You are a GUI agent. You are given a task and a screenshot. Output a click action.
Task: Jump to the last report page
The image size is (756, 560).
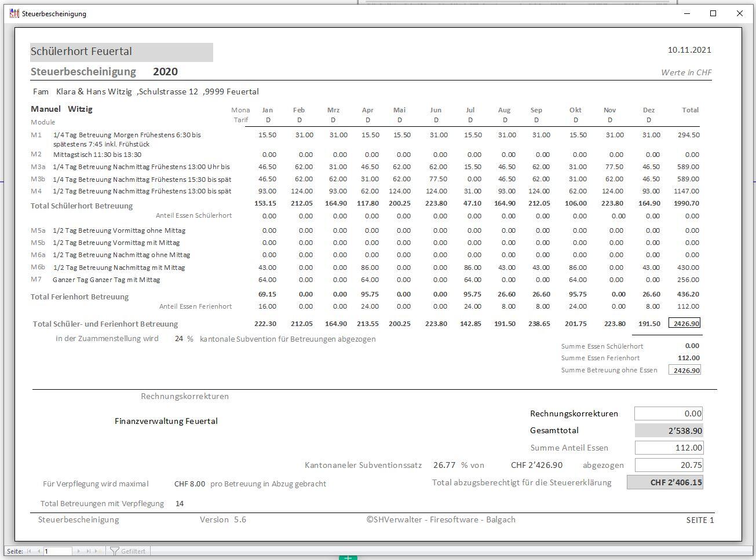point(88,551)
